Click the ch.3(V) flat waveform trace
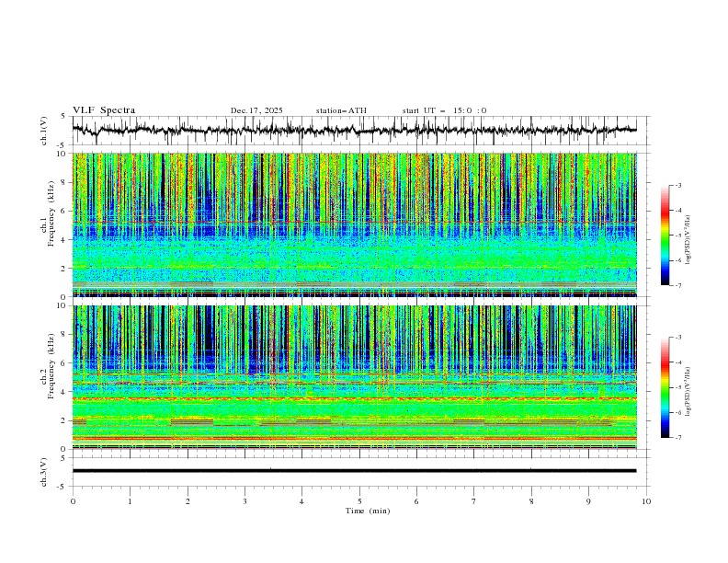 (x=358, y=470)
